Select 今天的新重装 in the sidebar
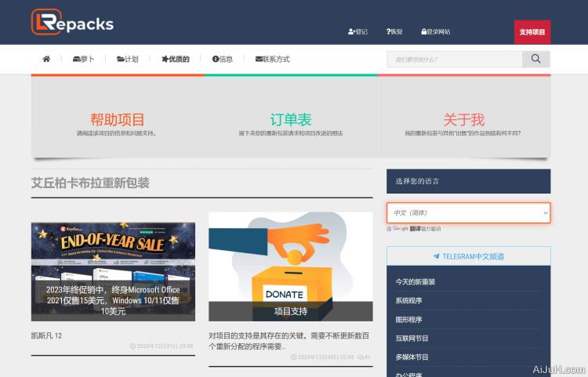This screenshot has height=377, width=588. [x=416, y=281]
